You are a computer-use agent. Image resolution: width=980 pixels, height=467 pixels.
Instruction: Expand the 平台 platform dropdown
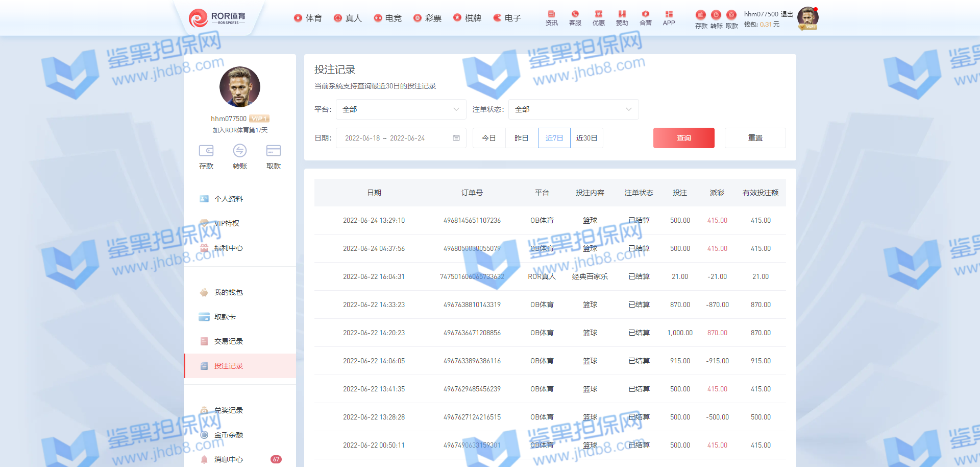[x=401, y=109]
